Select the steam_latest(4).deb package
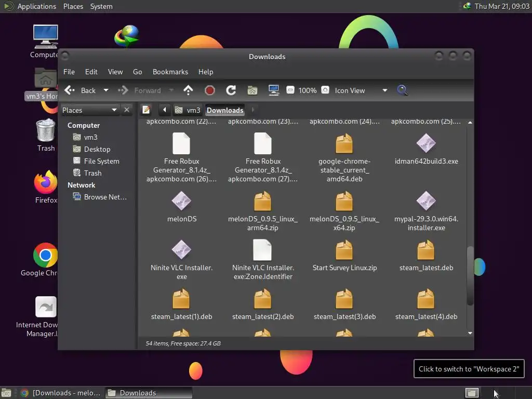The image size is (532, 399). click(x=426, y=299)
